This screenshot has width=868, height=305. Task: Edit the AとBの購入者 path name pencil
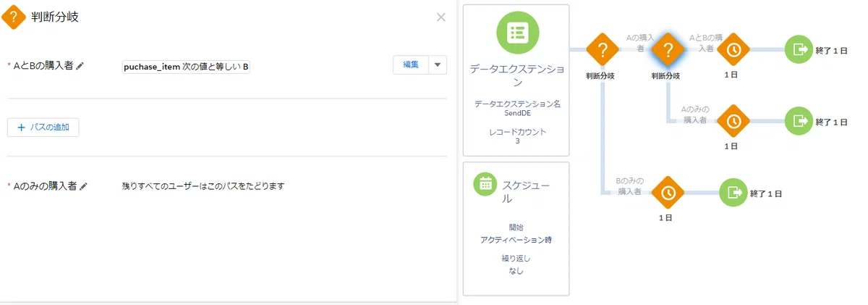click(x=80, y=66)
